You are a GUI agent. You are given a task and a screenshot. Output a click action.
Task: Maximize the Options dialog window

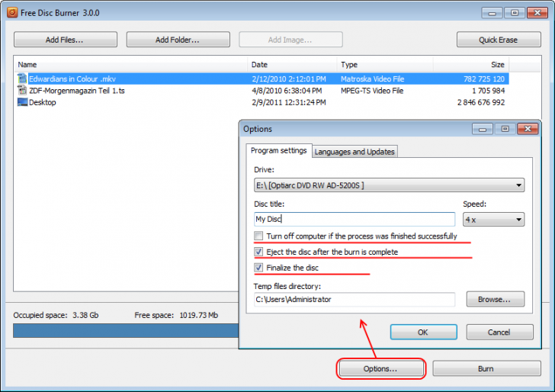505,129
